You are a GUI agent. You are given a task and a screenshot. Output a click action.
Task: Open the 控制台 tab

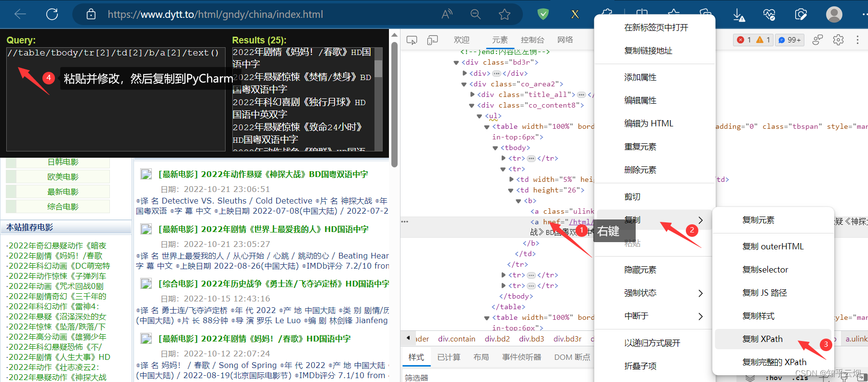tap(533, 40)
